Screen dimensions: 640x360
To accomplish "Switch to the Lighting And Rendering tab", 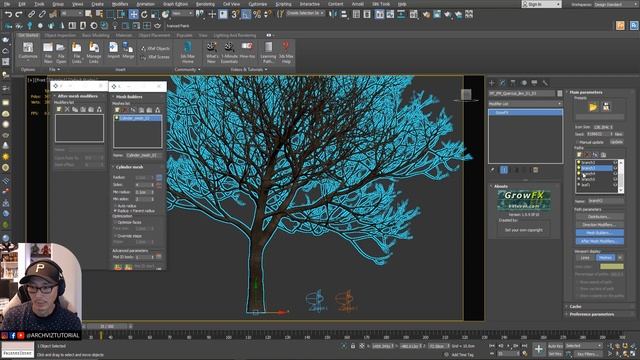I will click(x=235, y=36).
